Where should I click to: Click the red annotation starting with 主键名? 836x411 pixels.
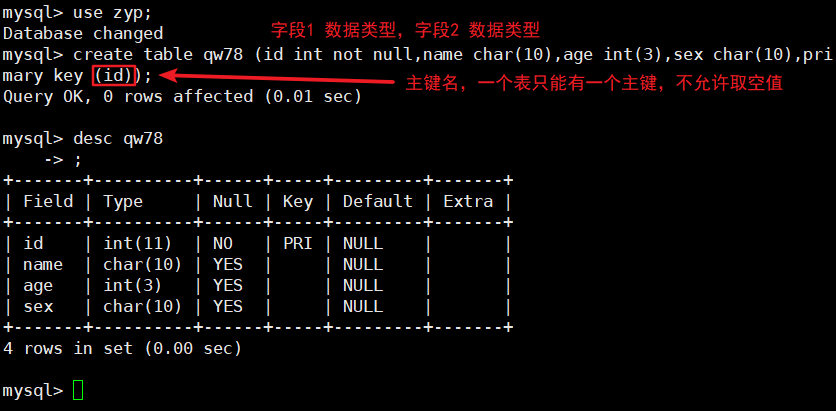point(593,84)
